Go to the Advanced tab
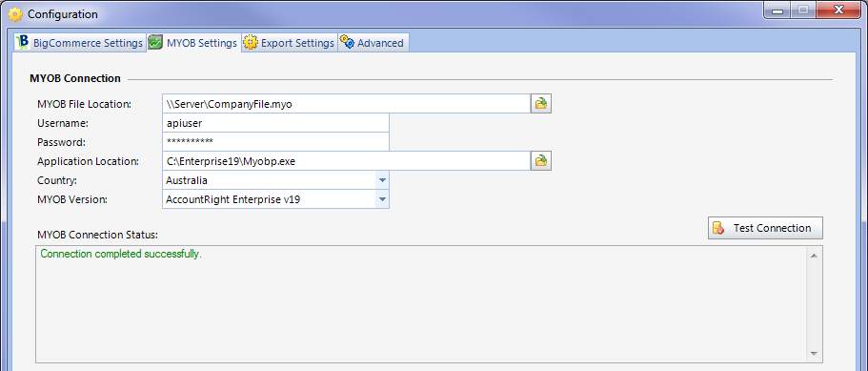 click(373, 43)
